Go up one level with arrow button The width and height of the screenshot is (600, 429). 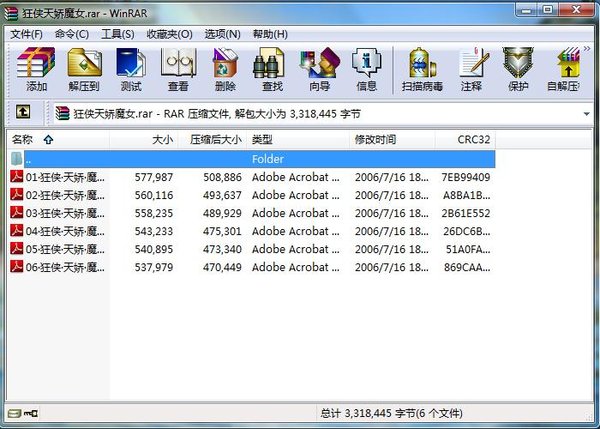point(23,112)
